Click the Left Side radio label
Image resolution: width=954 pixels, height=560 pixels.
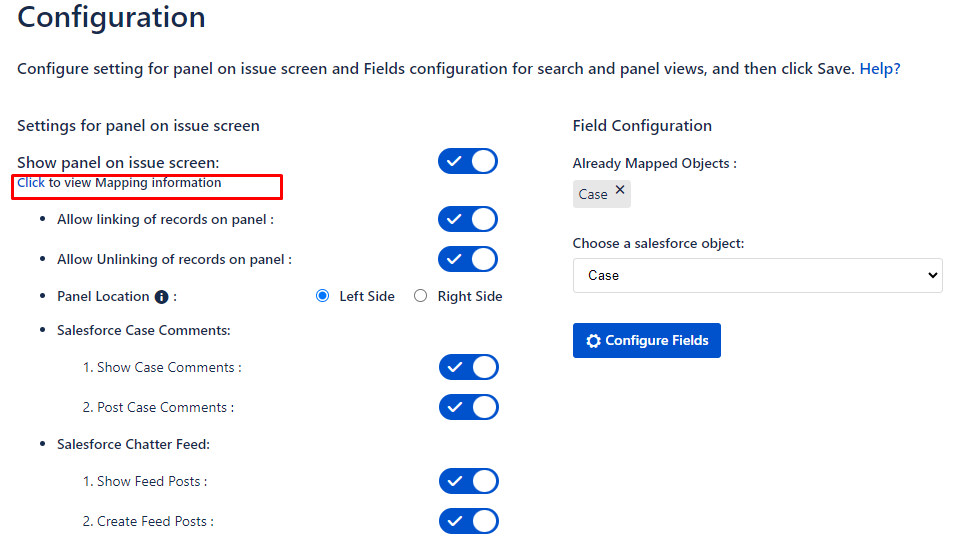click(x=367, y=296)
